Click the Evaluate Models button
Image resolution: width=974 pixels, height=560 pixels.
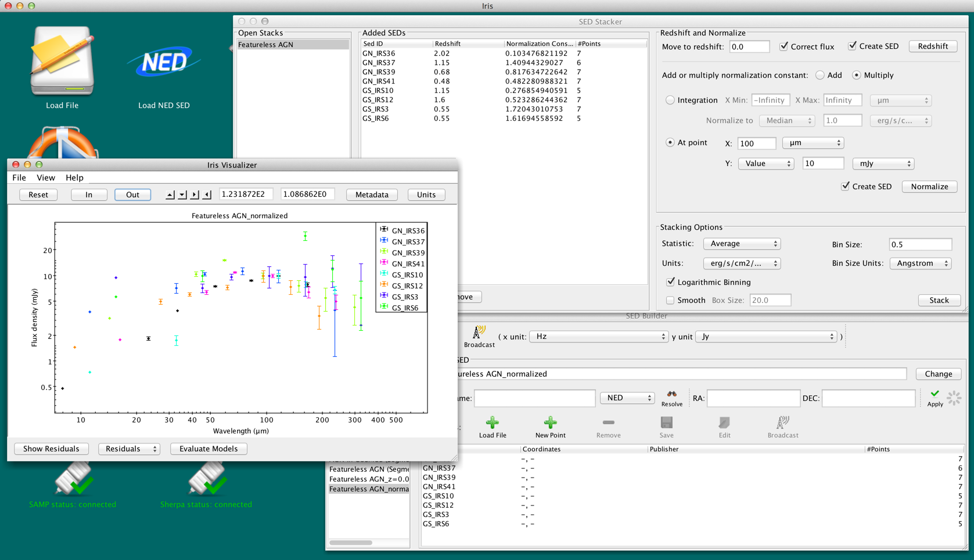pos(209,449)
